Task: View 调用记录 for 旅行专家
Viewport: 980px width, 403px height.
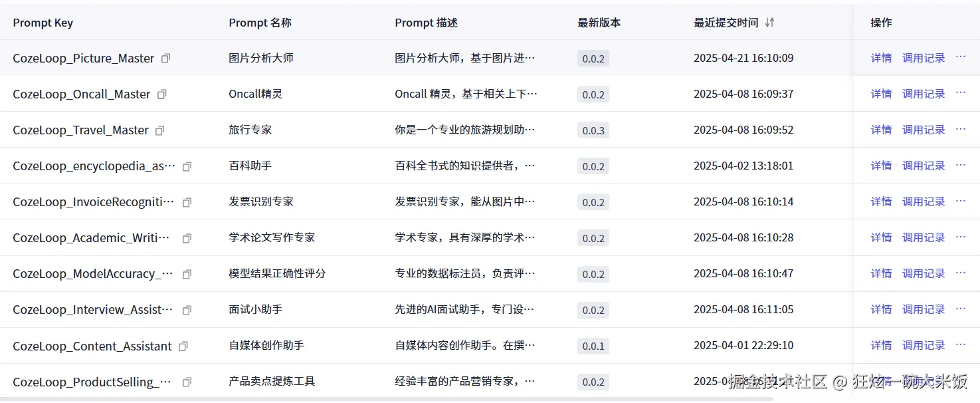Action: point(924,130)
